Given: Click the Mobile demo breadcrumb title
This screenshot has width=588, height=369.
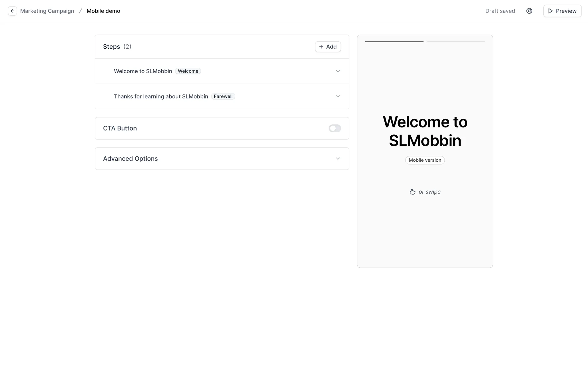Looking at the screenshot, I should [103, 11].
